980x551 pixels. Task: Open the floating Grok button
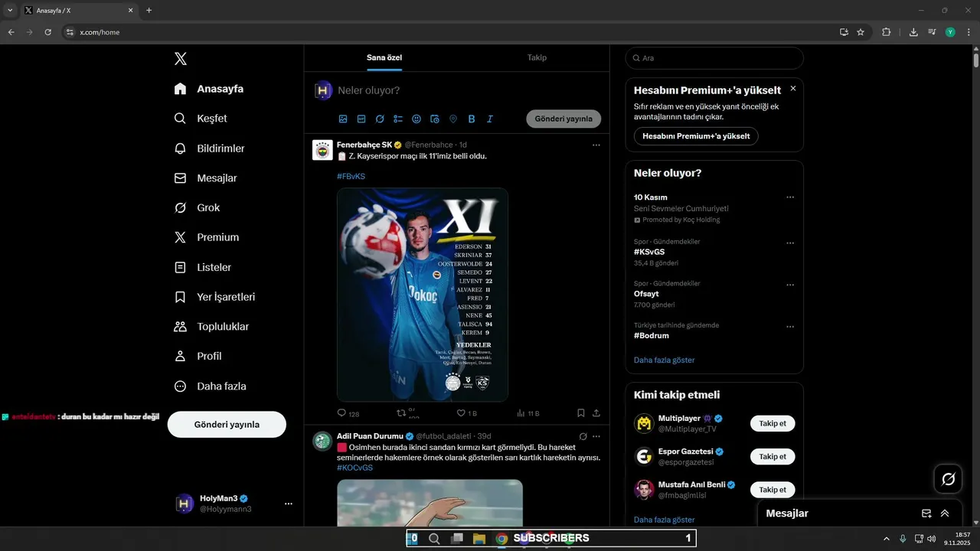948,479
